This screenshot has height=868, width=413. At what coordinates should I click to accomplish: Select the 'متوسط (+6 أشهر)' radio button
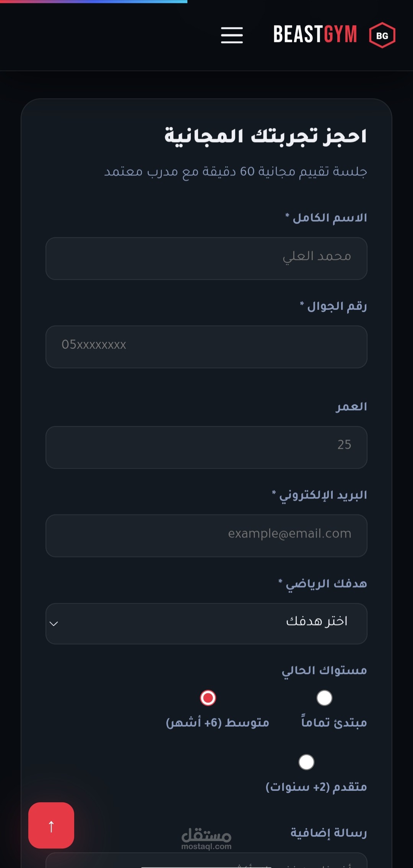click(x=208, y=698)
